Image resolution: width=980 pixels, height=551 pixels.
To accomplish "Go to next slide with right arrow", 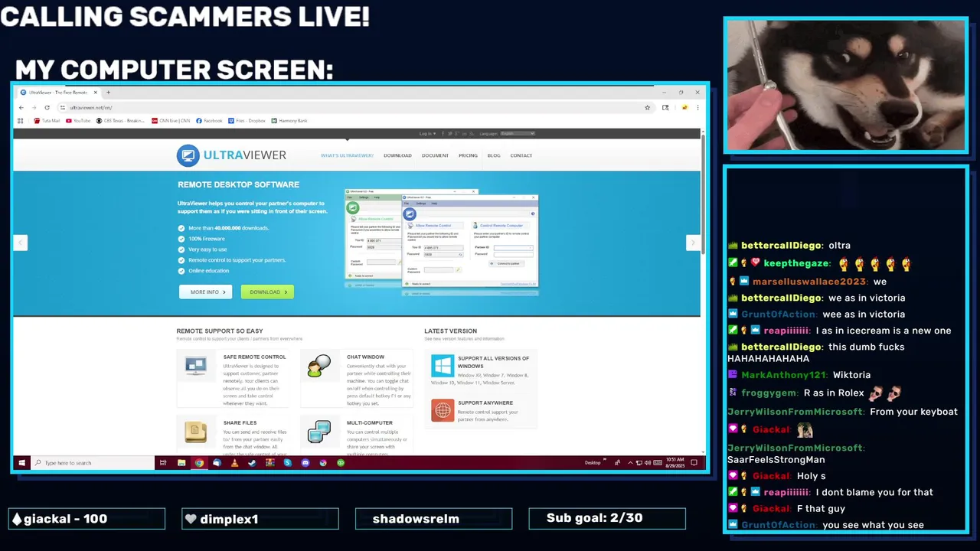I will point(693,243).
